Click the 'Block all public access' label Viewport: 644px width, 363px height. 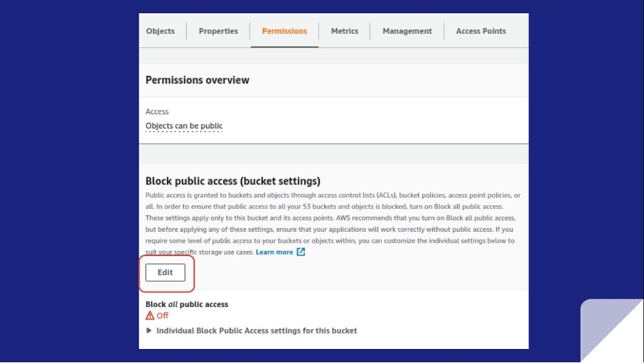(187, 304)
